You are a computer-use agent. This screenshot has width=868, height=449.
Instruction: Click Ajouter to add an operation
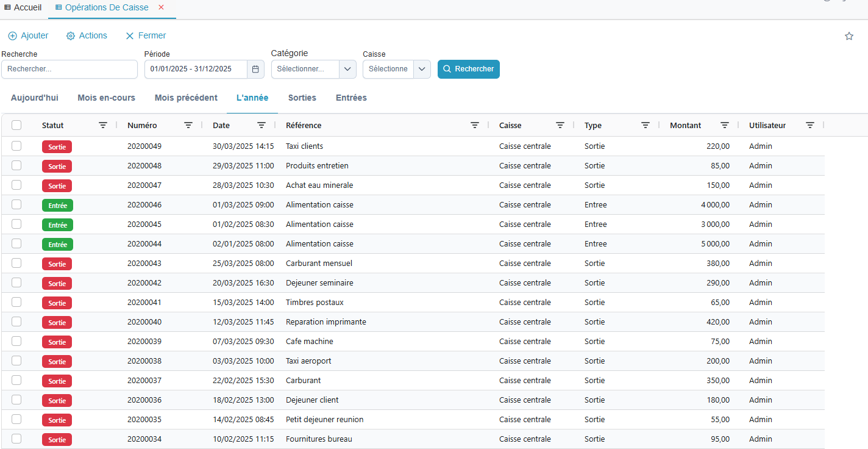click(28, 36)
